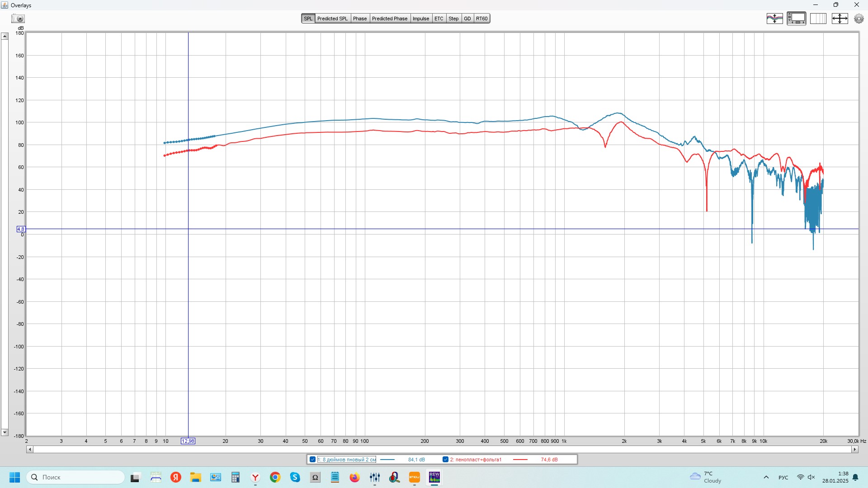Click the REW app taskbar icon

[434, 477]
